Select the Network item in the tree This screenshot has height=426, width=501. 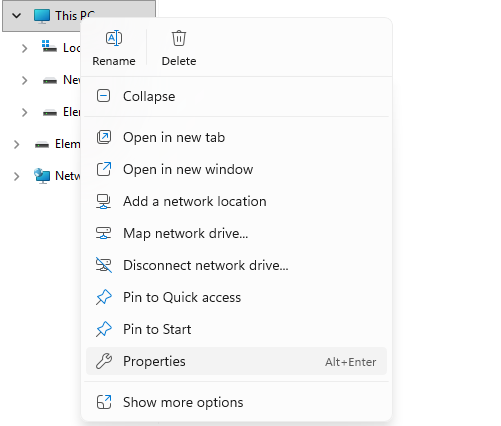pos(57,176)
